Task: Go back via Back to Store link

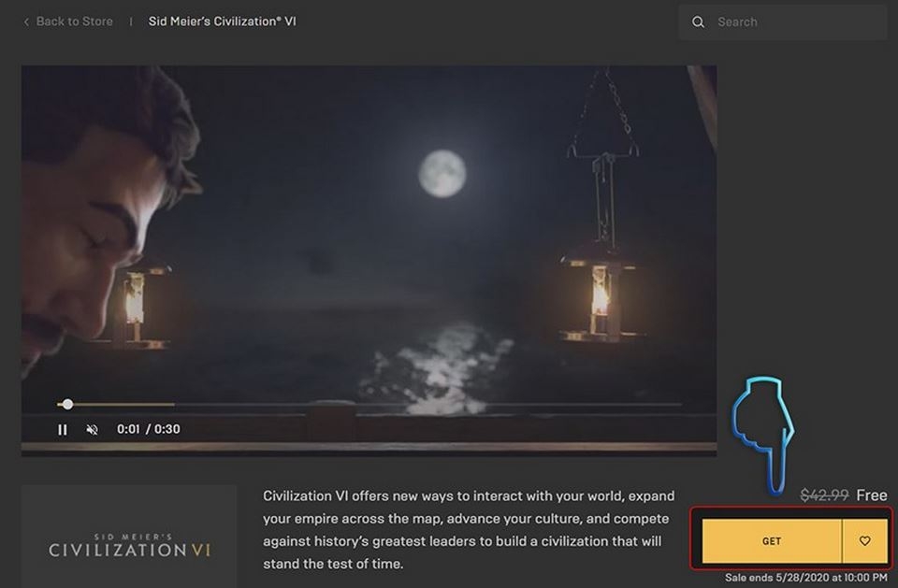Action: click(74, 22)
